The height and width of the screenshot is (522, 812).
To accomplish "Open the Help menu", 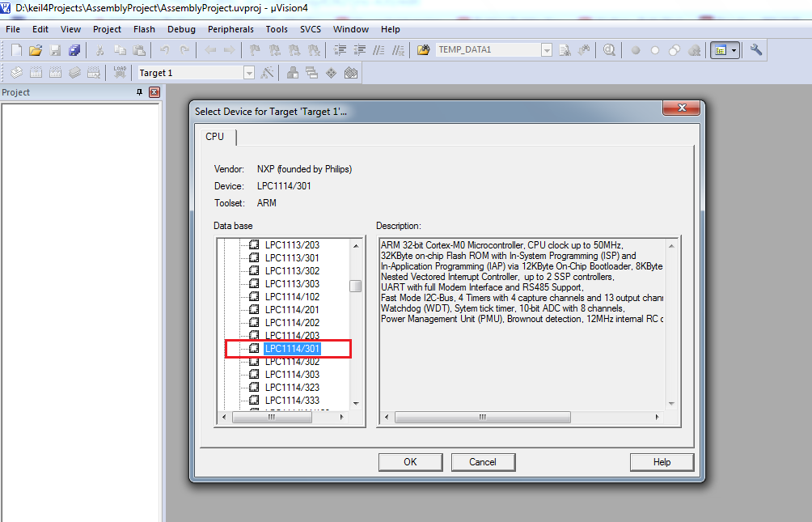I will coord(390,30).
